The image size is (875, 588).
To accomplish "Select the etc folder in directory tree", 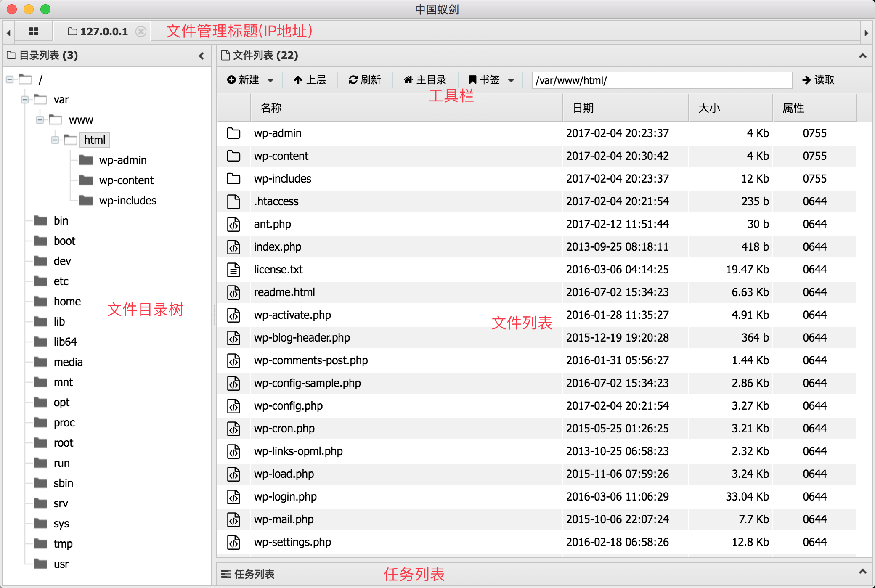I will coord(61,281).
